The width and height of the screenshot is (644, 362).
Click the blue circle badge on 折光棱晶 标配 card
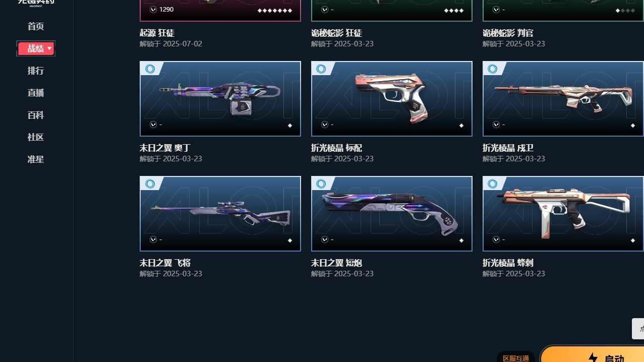click(321, 69)
